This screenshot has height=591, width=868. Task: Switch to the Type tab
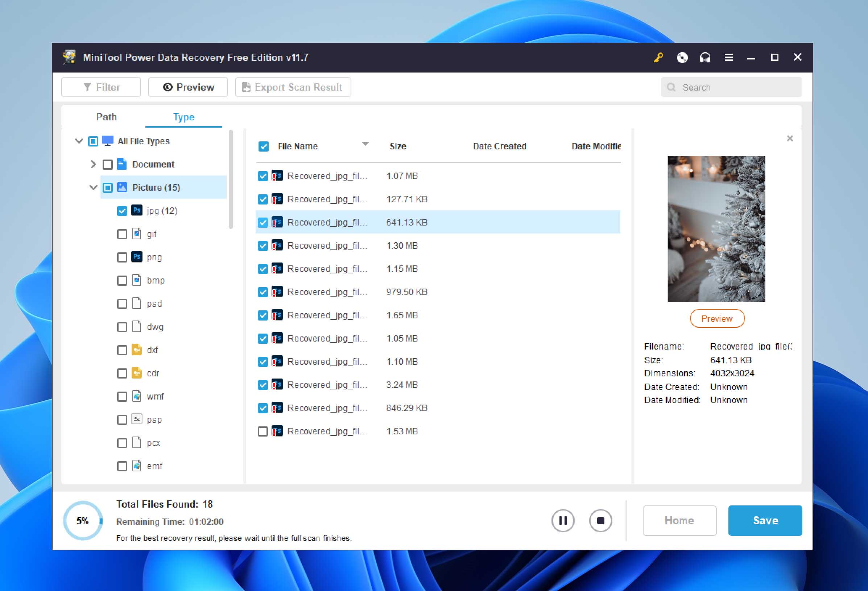point(183,117)
